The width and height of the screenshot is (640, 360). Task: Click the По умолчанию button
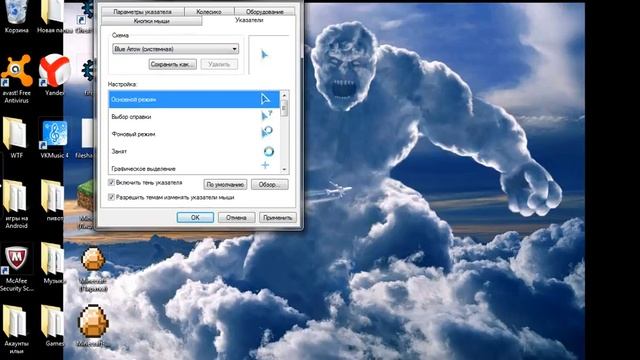click(225, 185)
